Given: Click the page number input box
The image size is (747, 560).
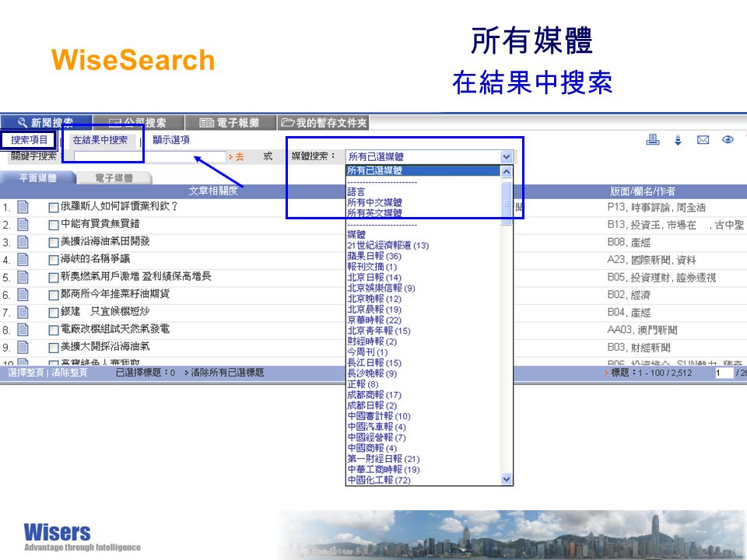Looking at the screenshot, I should pyautogui.click(x=723, y=373).
